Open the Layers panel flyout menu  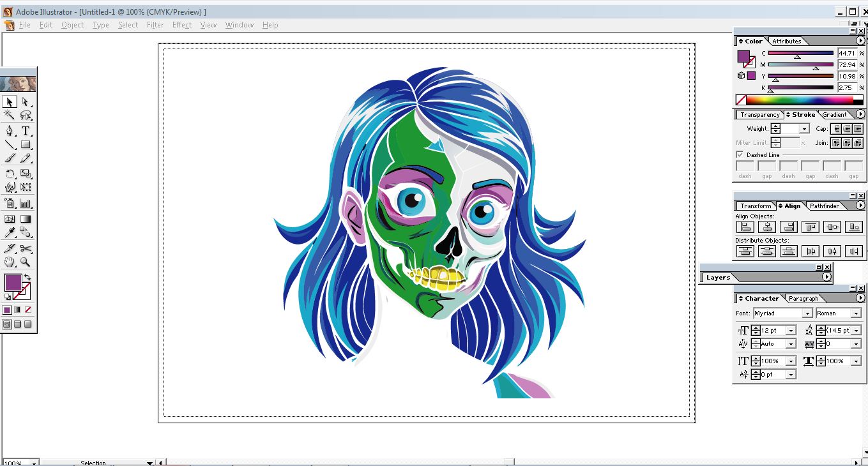(x=826, y=277)
